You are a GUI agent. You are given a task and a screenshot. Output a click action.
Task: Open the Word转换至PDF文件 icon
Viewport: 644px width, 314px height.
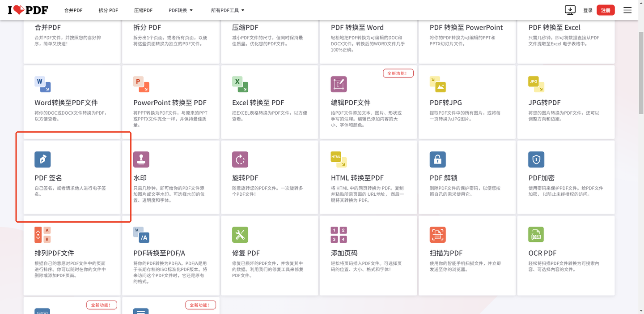coord(42,84)
